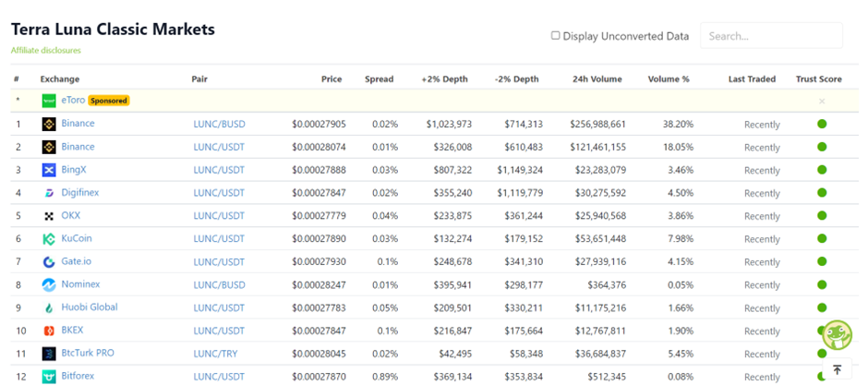
Task: Open the LUNC/USDT pair link for KuCoin
Action: coord(219,239)
